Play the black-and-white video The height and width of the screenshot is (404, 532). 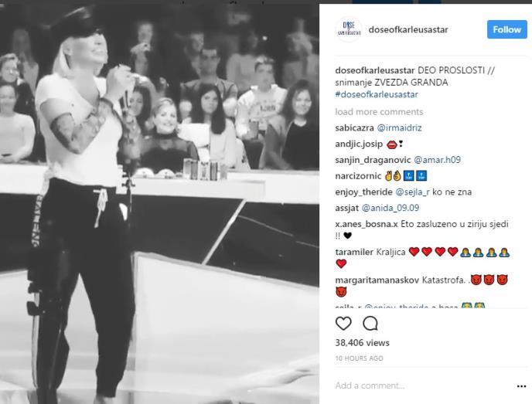tap(159, 203)
